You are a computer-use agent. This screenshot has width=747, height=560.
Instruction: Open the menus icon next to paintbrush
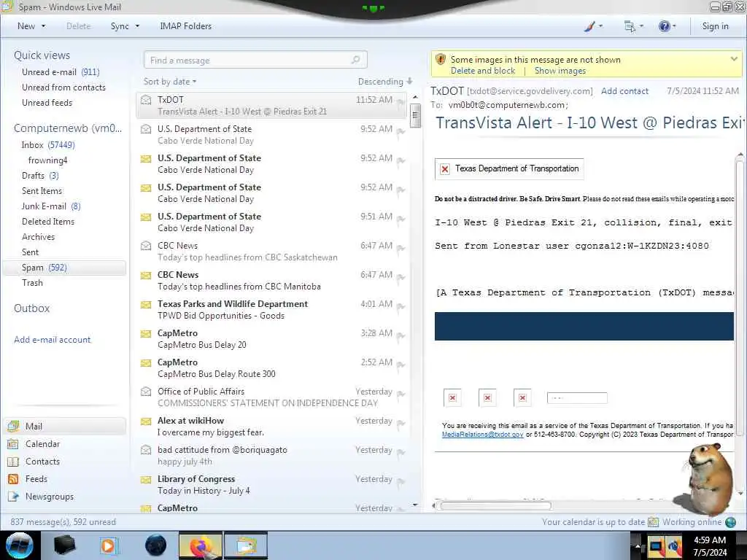(x=630, y=26)
